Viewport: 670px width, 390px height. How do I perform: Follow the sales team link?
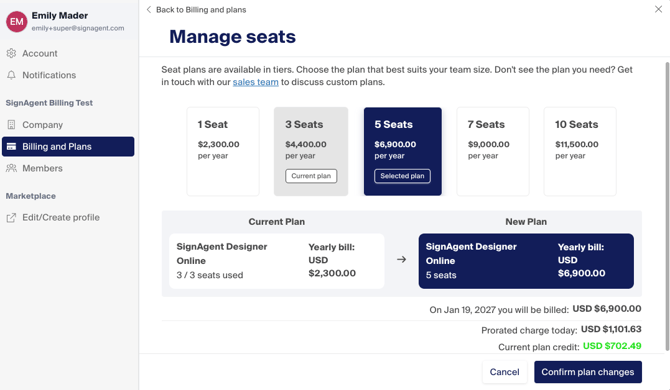click(x=256, y=82)
